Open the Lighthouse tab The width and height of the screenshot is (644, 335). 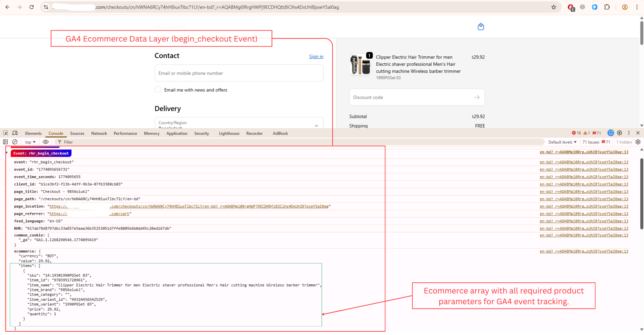[229, 133]
